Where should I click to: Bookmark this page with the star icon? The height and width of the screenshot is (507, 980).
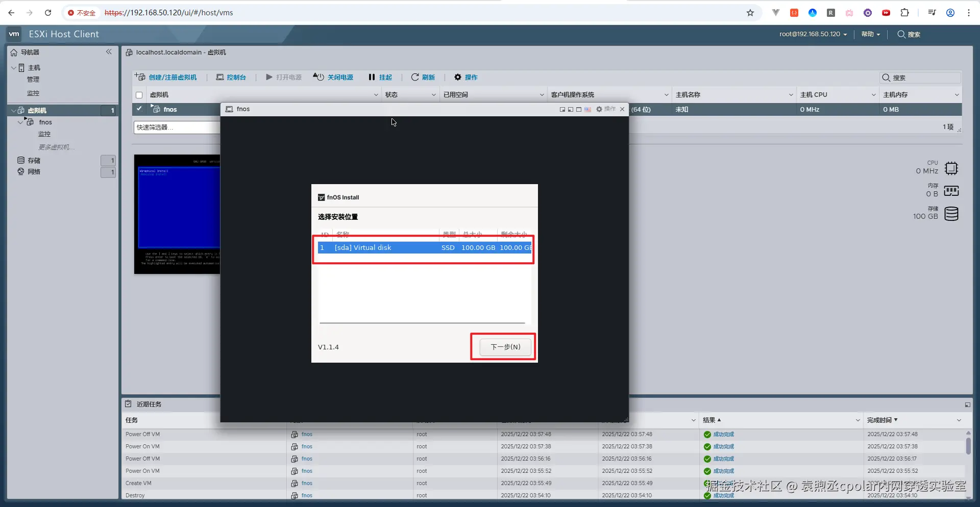[x=750, y=13]
